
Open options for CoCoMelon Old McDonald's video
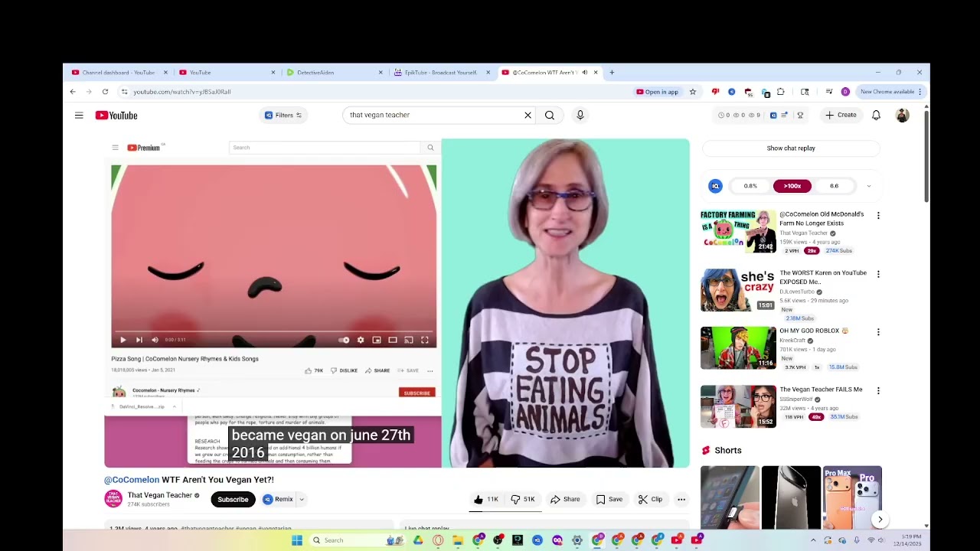(x=878, y=216)
